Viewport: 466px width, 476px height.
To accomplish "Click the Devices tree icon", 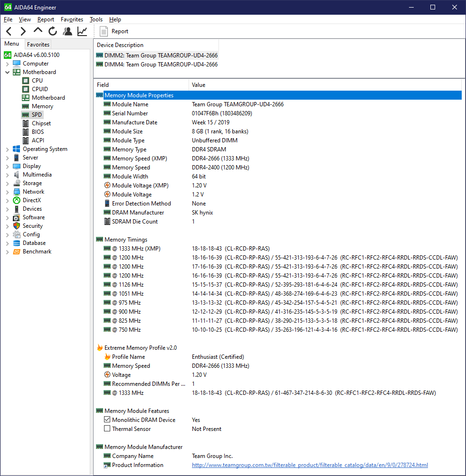I will point(17,209).
